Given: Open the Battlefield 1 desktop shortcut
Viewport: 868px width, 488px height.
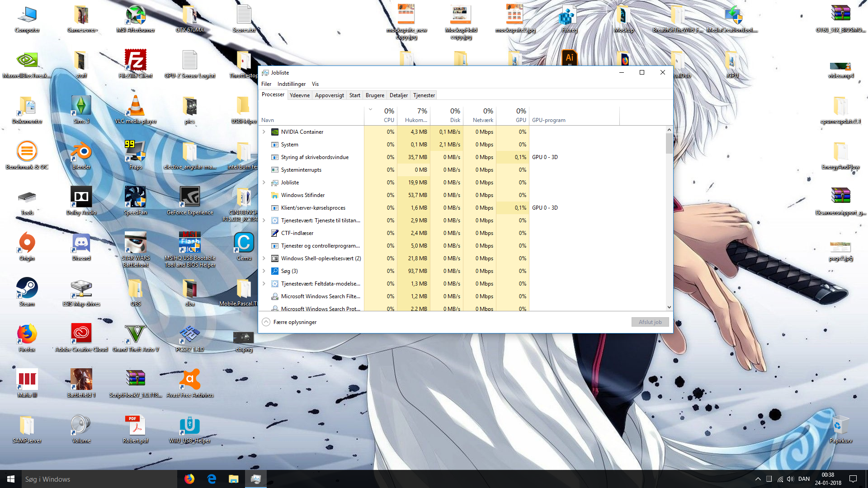Looking at the screenshot, I should [81, 384].
